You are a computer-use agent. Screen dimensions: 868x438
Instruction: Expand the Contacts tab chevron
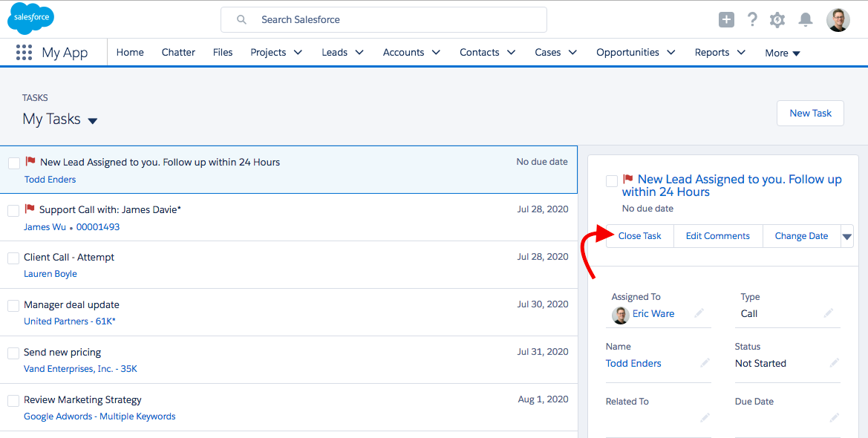[511, 53]
